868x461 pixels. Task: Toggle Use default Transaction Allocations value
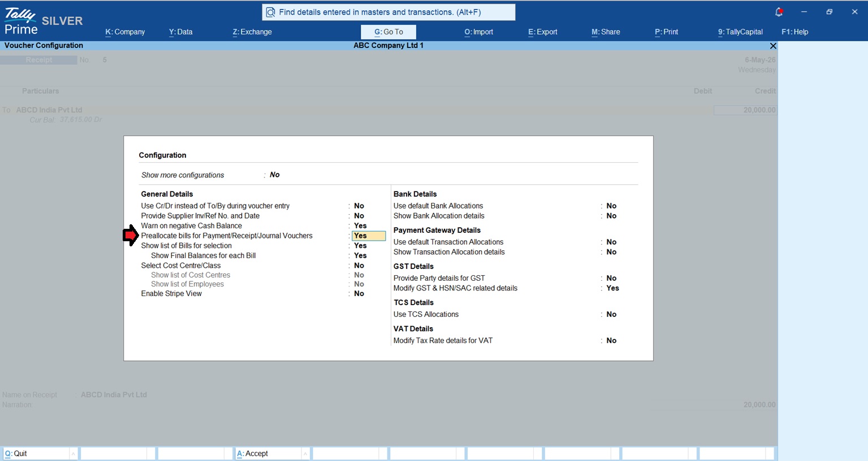click(611, 242)
